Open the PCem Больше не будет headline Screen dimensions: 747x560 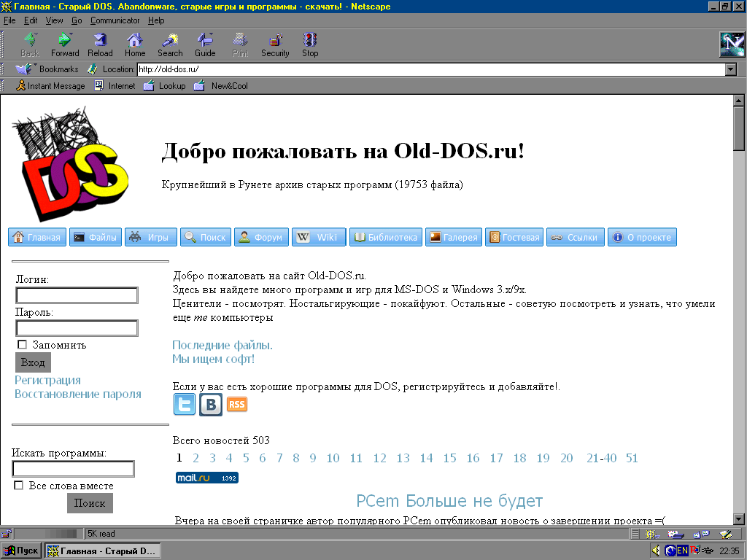449,501
